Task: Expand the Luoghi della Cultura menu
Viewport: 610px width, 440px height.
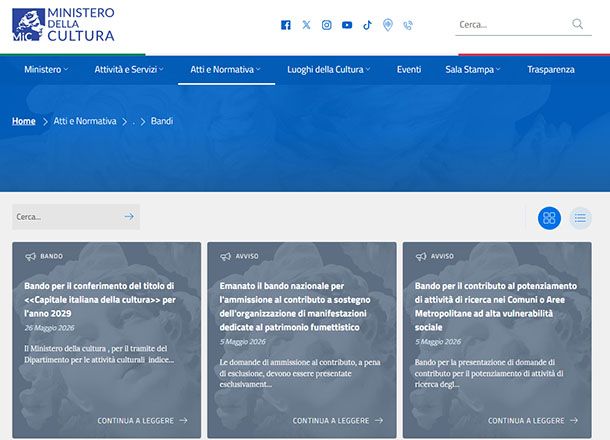Action: coord(328,69)
